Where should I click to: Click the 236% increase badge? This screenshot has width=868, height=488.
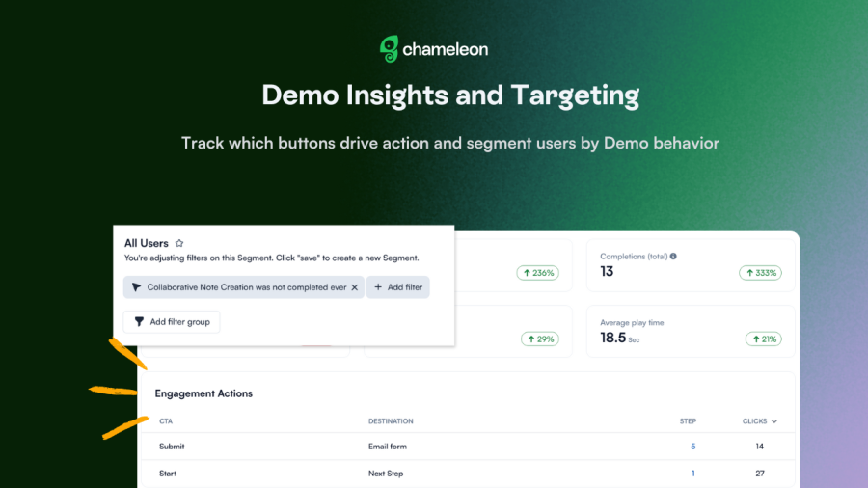(538, 273)
